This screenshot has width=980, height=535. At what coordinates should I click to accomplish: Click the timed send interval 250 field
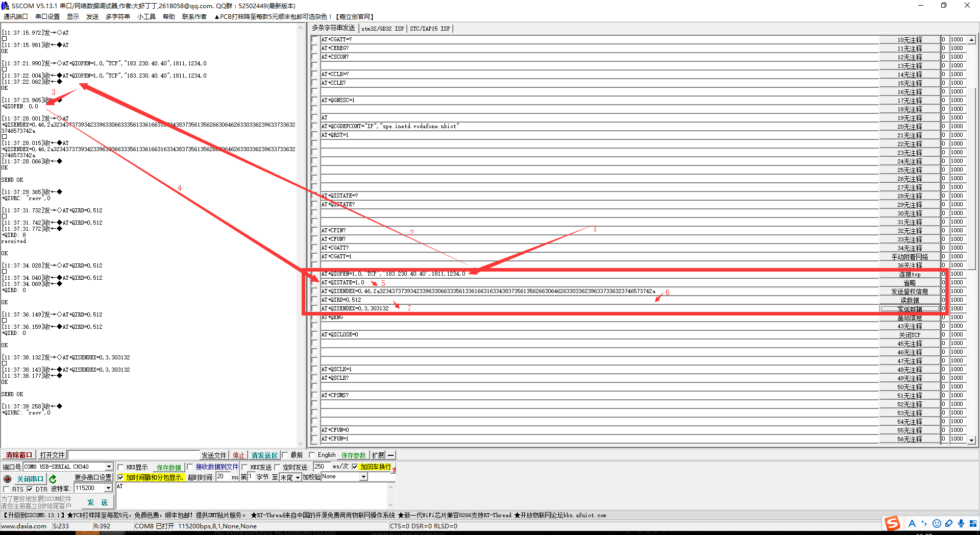(x=322, y=467)
